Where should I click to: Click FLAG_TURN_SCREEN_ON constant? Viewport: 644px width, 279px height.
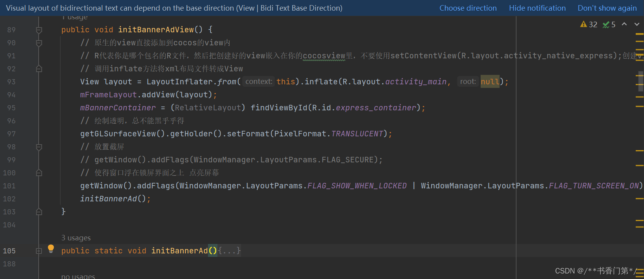tap(594, 186)
